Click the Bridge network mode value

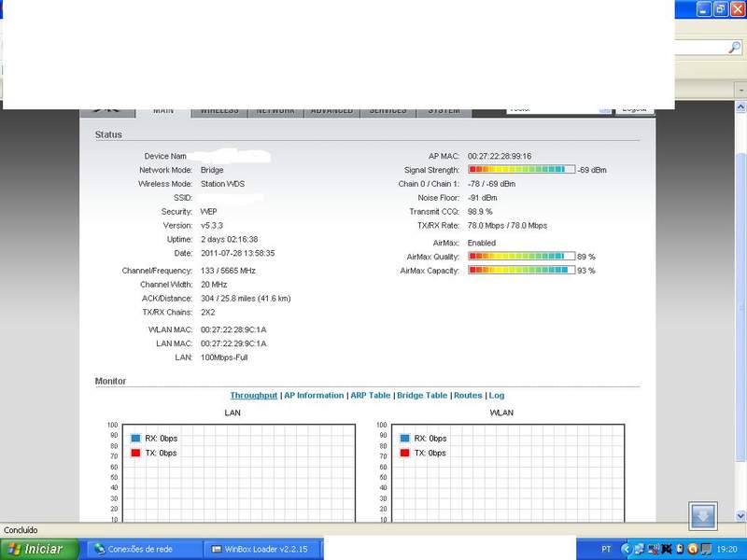212,170
